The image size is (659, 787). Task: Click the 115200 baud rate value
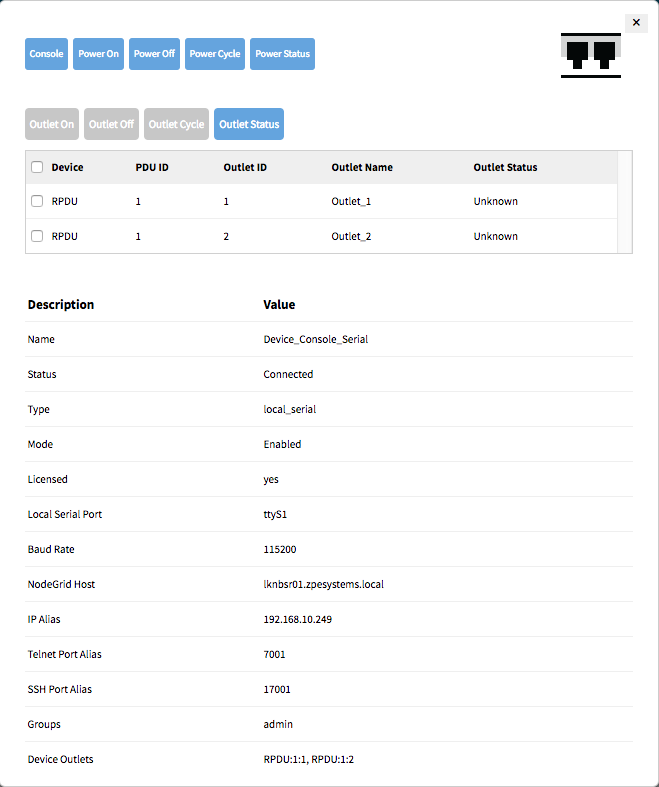tap(280, 549)
